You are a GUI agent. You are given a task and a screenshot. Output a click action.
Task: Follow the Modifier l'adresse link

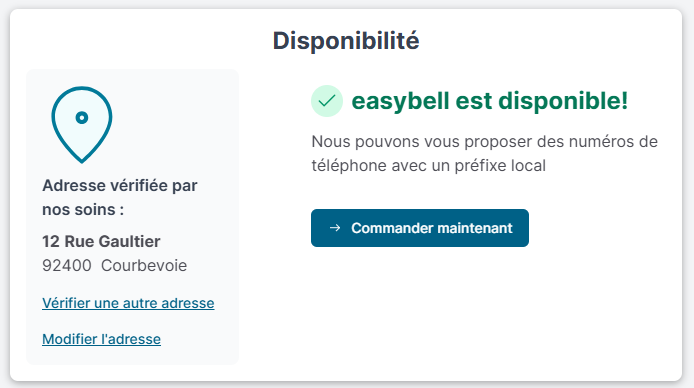[x=101, y=339]
